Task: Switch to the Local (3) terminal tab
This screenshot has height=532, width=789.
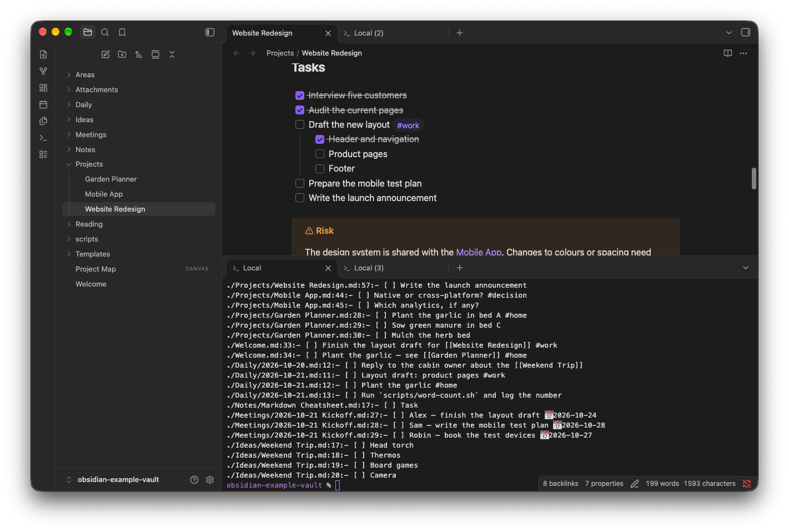Action: click(x=394, y=268)
